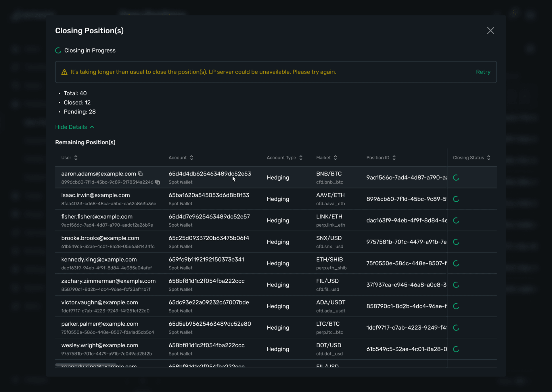Click the closing status spinner for zachary.zimmerman row
The width and height of the screenshot is (552, 392).
pyautogui.click(x=456, y=285)
